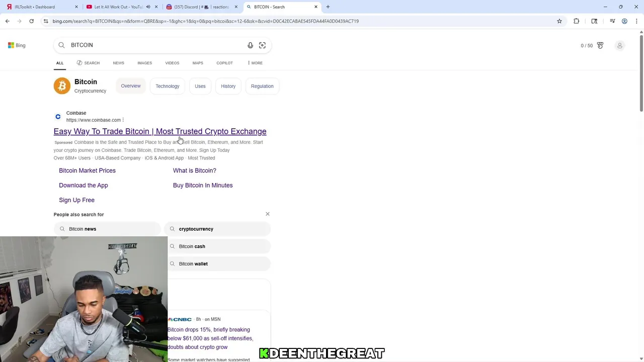View site information in the address bar

(46, 21)
